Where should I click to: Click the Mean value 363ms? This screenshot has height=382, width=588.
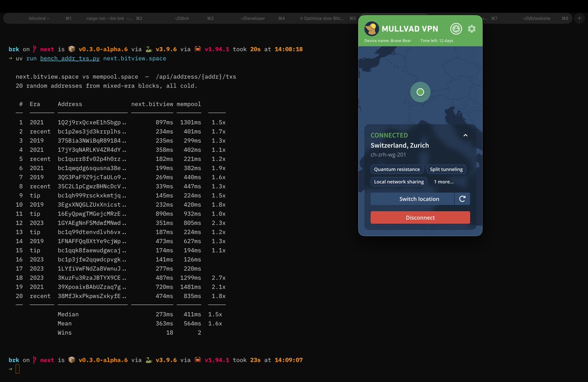[164, 324]
